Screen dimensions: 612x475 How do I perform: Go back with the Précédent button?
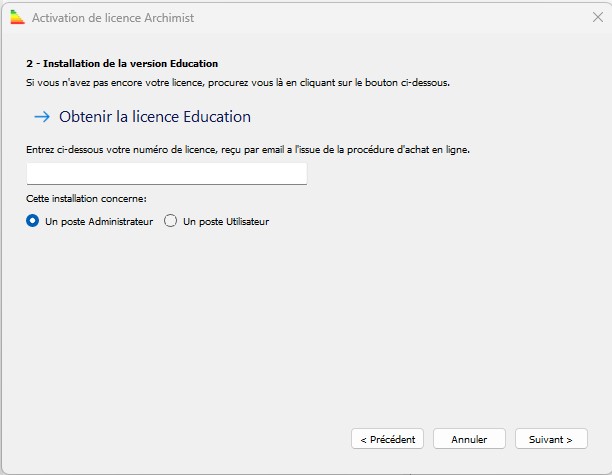387,439
